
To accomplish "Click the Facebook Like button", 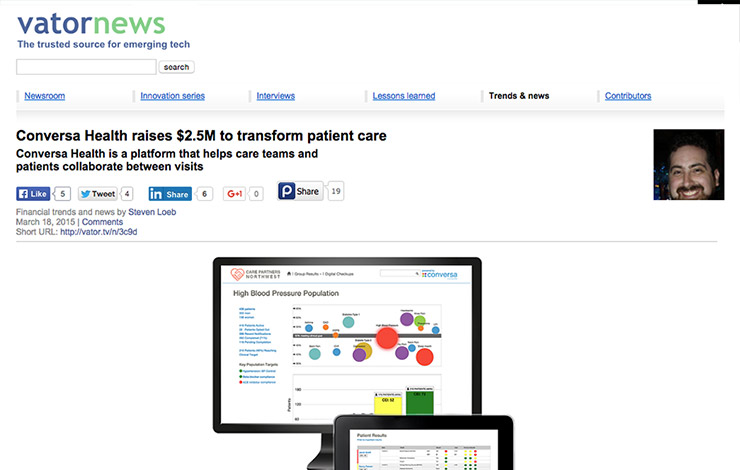I will coord(33,194).
